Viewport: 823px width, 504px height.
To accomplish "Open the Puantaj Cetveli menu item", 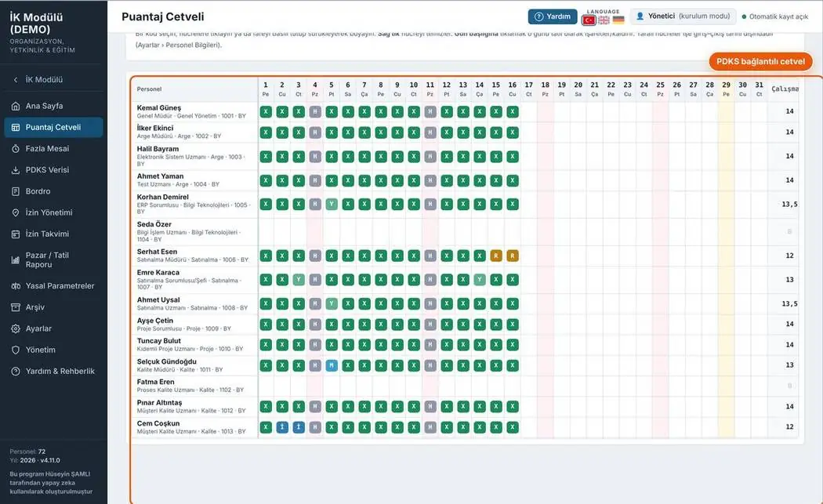I will coord(53,127).
